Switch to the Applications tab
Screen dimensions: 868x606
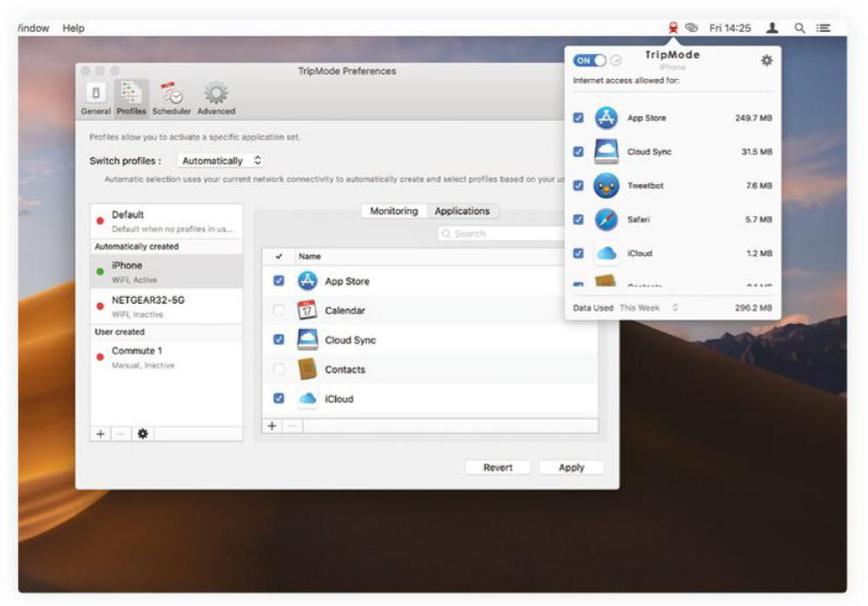[x=463, y=211]
